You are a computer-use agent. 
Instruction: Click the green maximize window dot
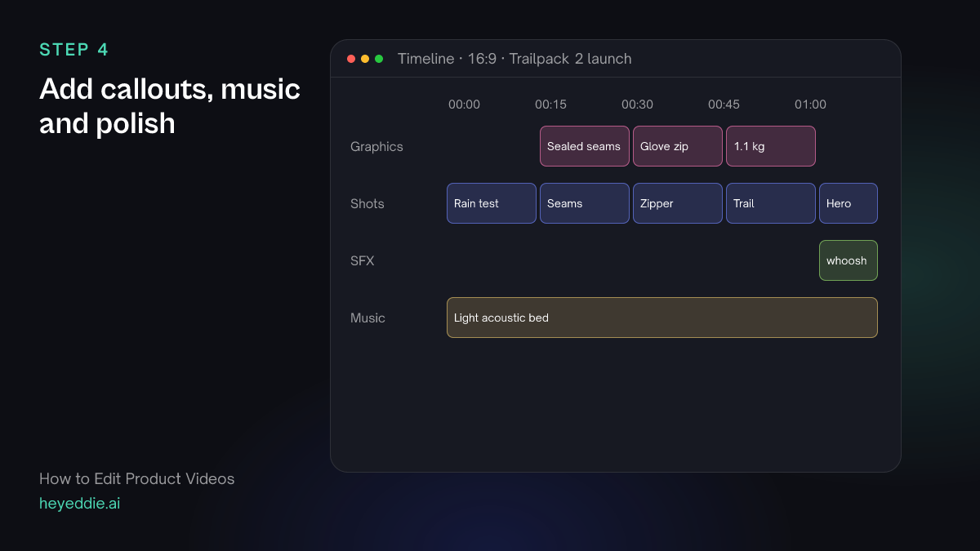tap(379, 59)
